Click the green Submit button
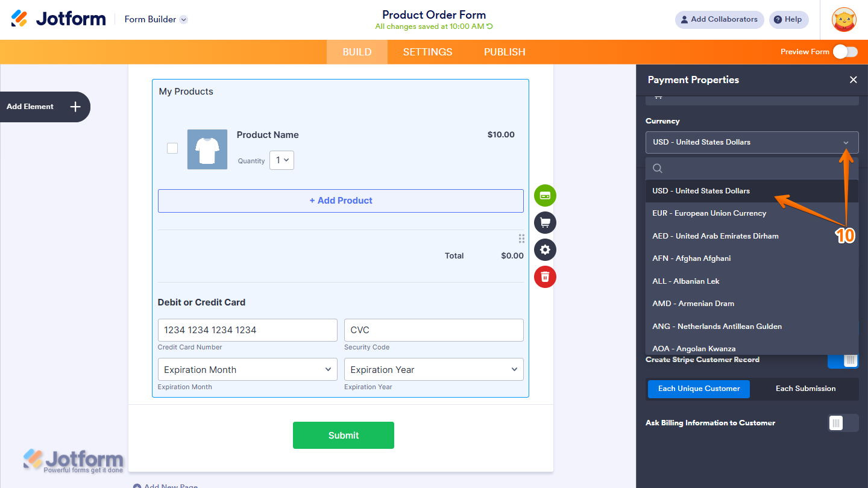Image resolution: width=868 pixels, height=488 pixels. click(344, 436)
